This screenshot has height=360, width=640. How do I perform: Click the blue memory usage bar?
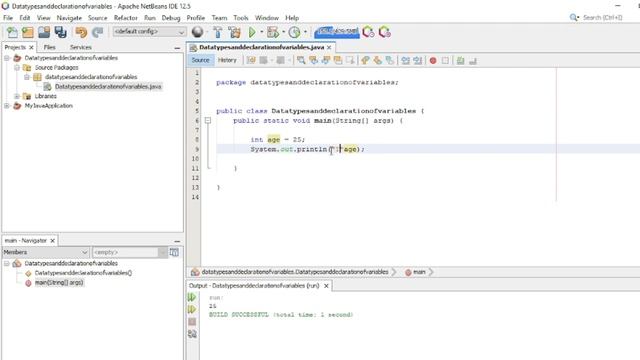click(x=337, y=32)
